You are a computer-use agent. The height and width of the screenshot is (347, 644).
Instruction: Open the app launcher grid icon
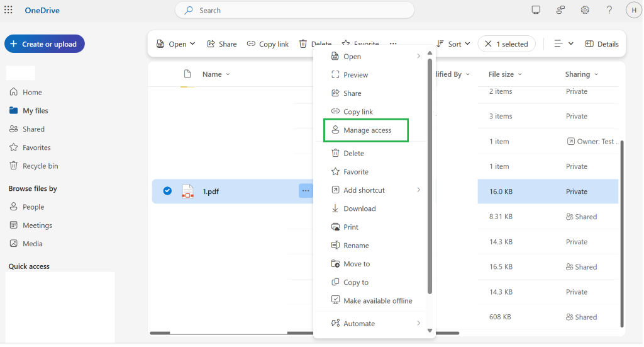click(x=8, y=10)
